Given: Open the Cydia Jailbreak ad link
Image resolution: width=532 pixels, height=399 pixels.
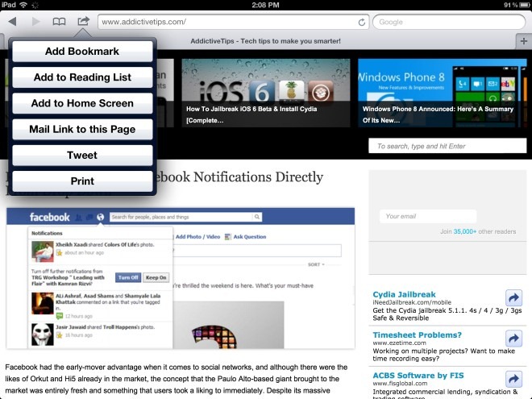Looking at the screenshot, I should 404,294.
